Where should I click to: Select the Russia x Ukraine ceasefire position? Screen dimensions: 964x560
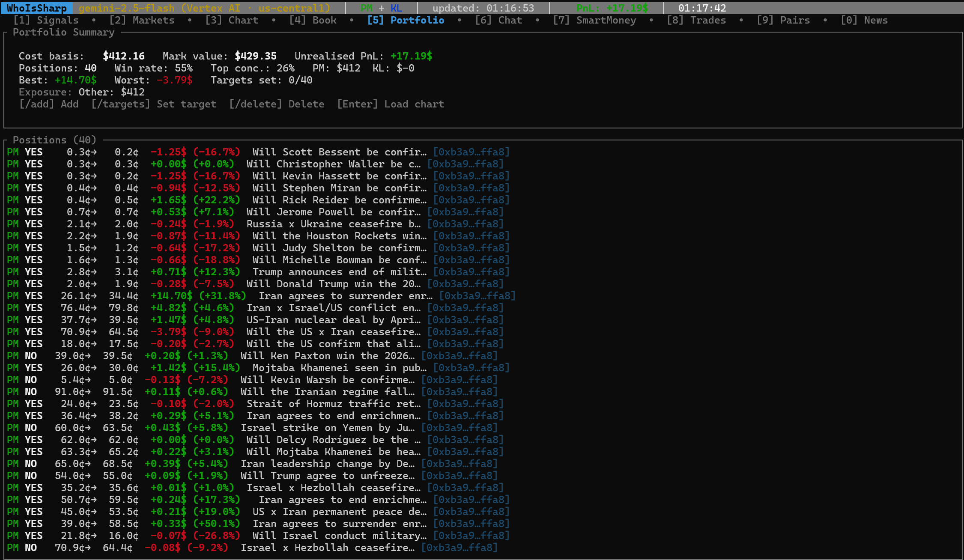pyautogui.click(x=333, y=224)
